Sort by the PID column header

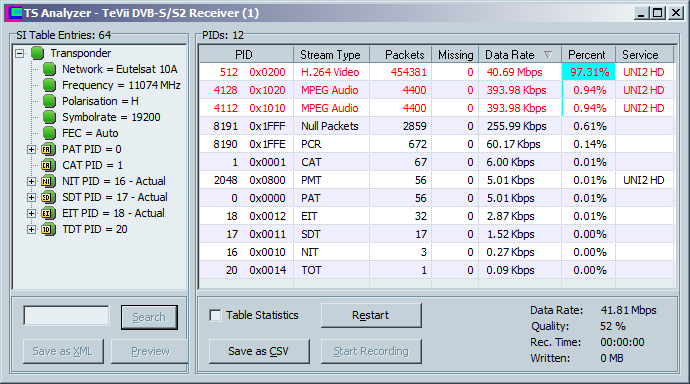tap(246, 55)
